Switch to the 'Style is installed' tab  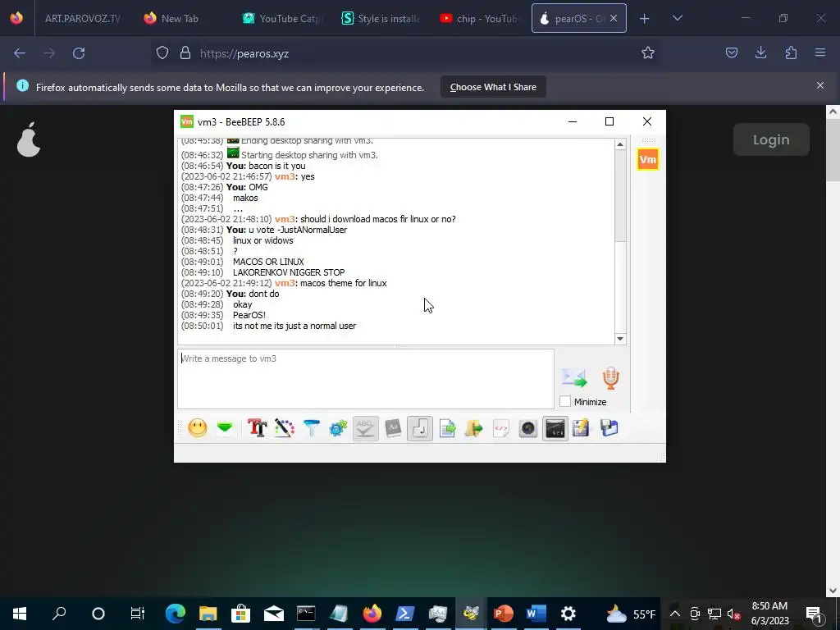381,18
